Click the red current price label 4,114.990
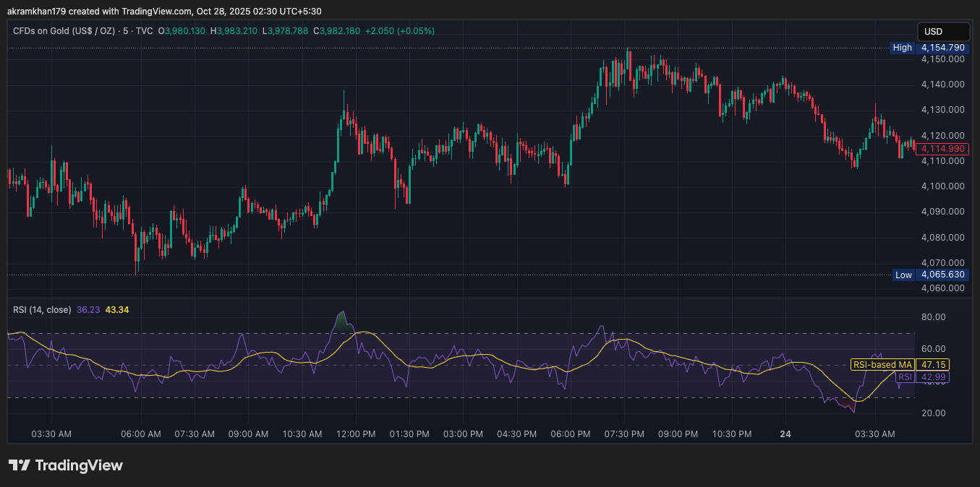This screenshot has height=487, width=980. [943, 148]
